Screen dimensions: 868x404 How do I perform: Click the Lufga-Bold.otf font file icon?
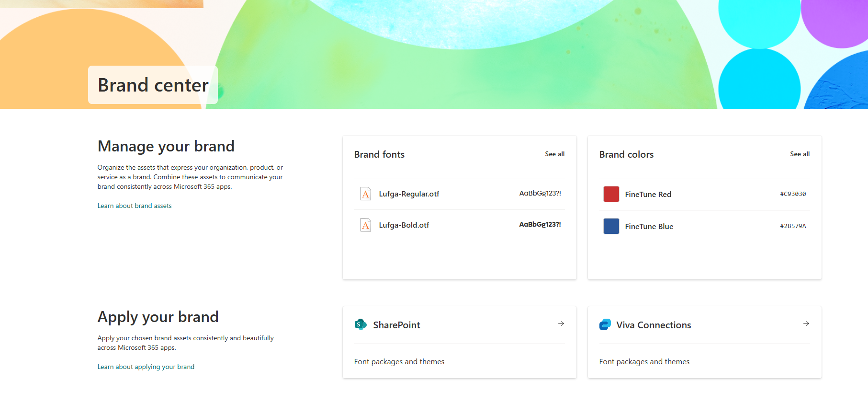366,225
